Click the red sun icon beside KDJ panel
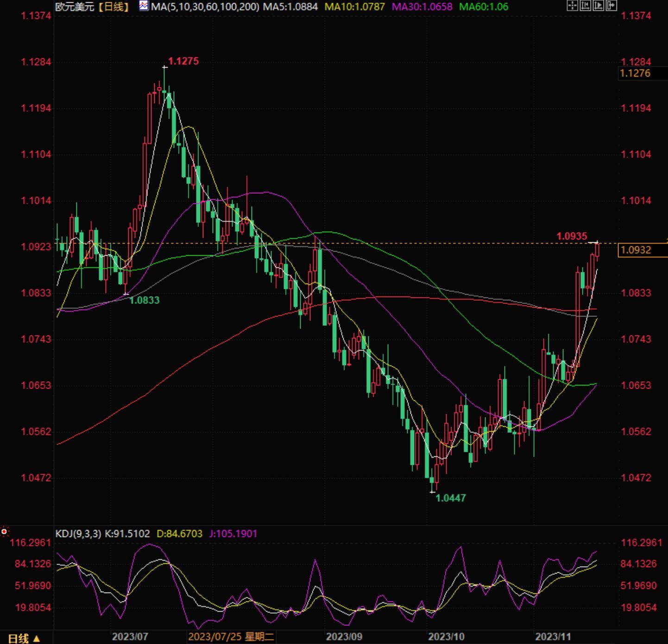Viewport: 668px width, 644px height. pyautogui.click(x=4, y=531)
